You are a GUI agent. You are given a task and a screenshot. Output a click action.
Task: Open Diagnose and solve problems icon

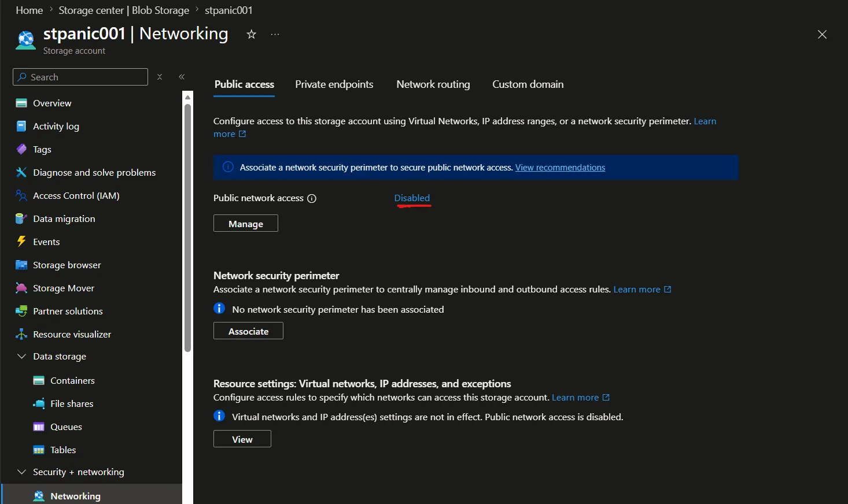[x=21, y=172]
